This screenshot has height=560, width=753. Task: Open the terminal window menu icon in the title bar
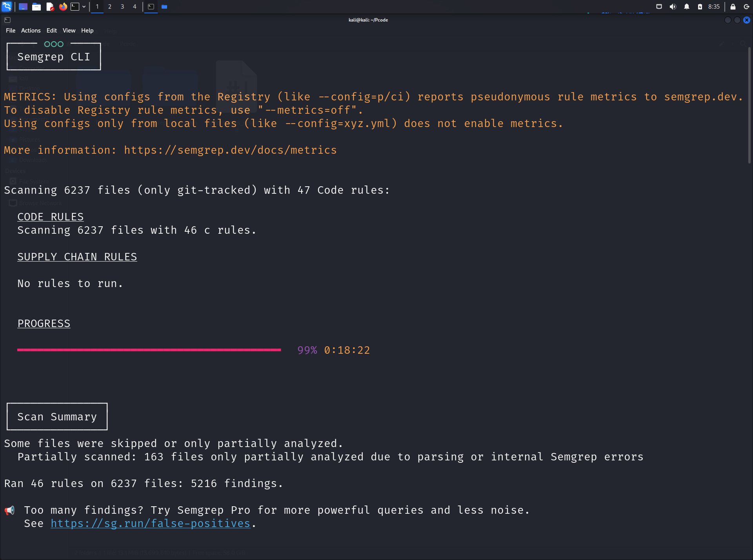tap(7, 20)
